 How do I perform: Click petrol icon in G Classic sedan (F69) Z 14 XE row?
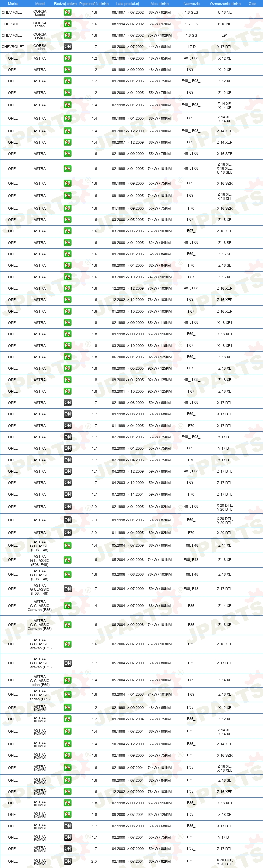pyautogui.click(x=67, y=680)
